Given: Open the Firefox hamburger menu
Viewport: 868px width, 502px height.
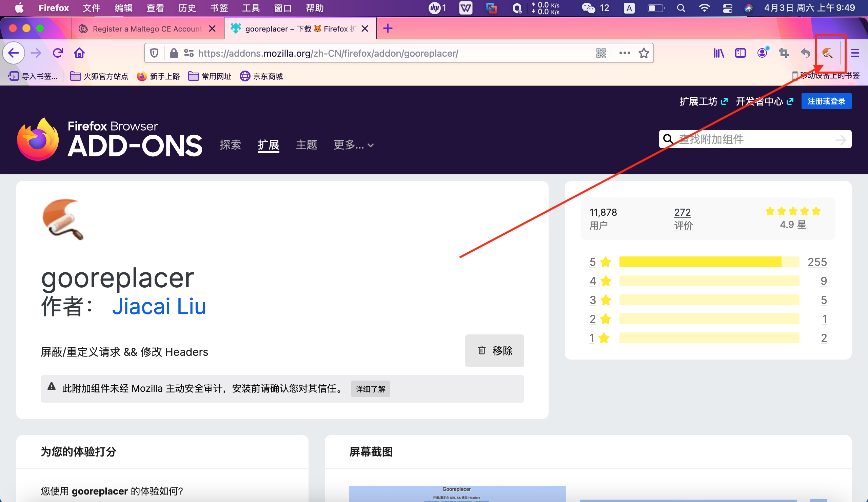Looking at the screenshot, I should pyautogui.click(x=855, y=53).
